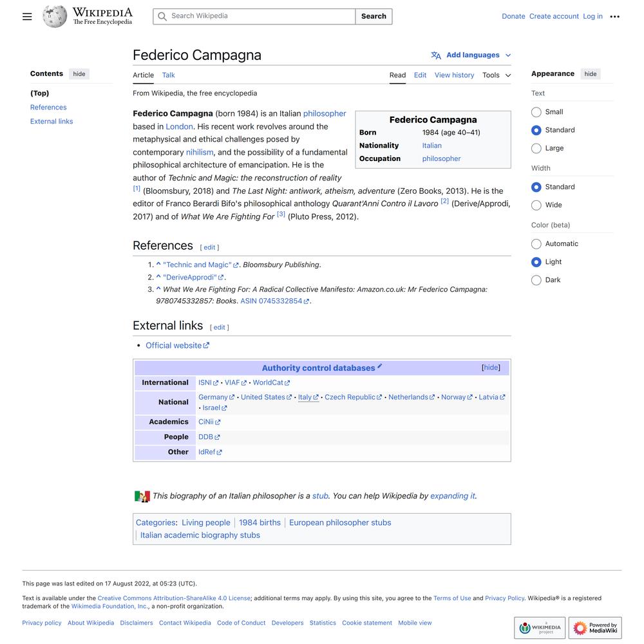Switch to the Article tab

point(143,75)
